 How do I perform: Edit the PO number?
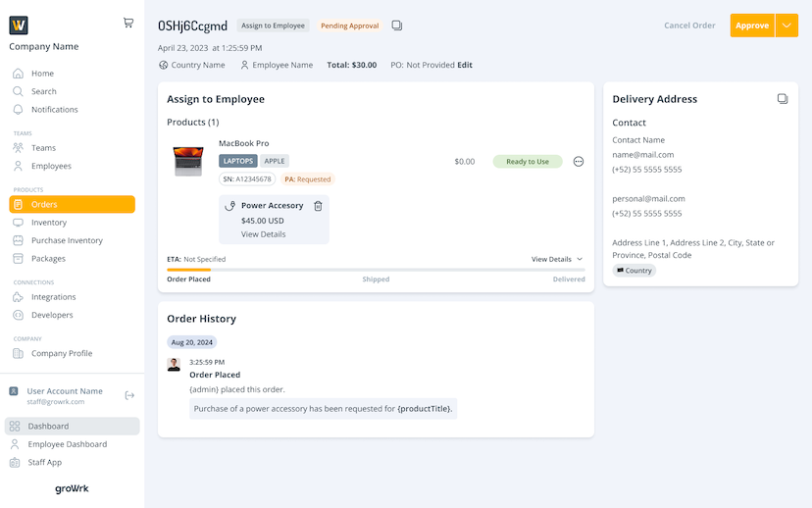point(465,65)
